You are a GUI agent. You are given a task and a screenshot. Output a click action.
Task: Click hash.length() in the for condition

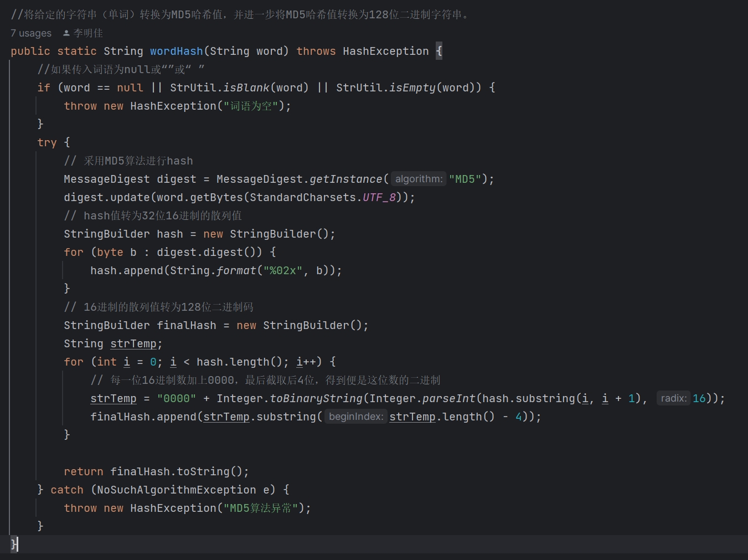240,362
